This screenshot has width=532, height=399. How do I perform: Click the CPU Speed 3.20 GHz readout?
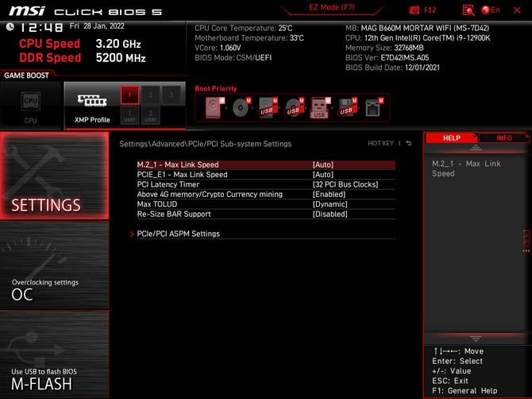click(79, 44)
